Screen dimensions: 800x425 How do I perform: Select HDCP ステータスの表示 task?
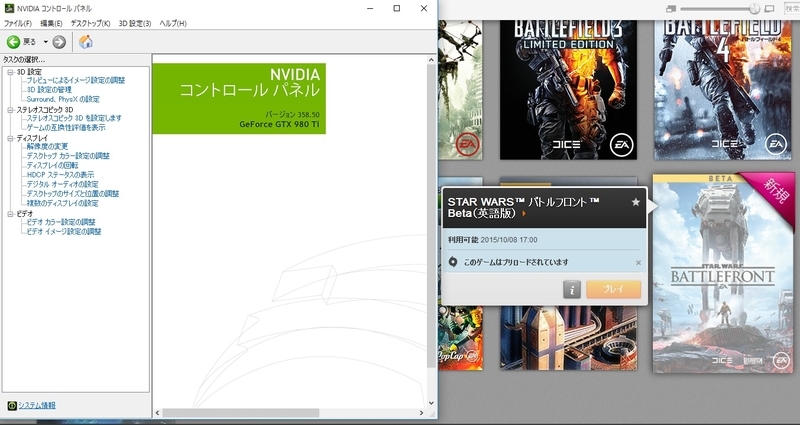60,174
